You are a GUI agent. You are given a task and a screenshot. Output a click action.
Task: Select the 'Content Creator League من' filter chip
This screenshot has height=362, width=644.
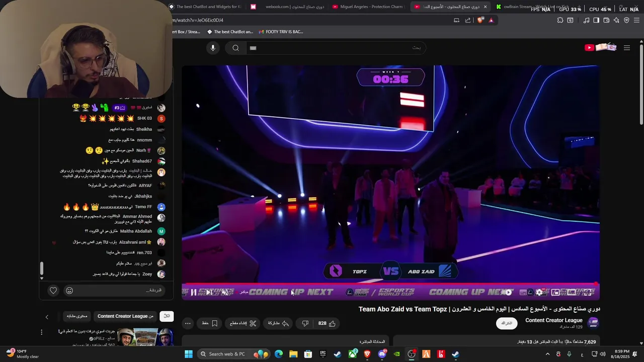(125, 316)
